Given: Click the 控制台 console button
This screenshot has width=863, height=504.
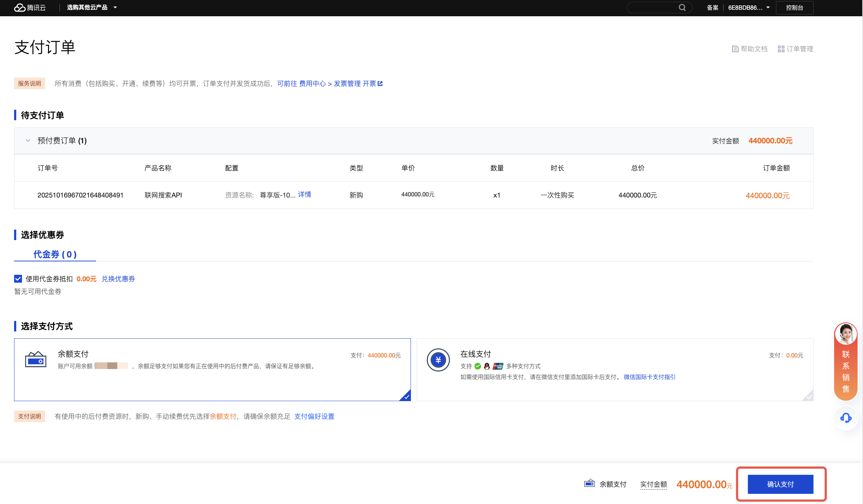Looking at the screenshot, I should click(794, 8).
